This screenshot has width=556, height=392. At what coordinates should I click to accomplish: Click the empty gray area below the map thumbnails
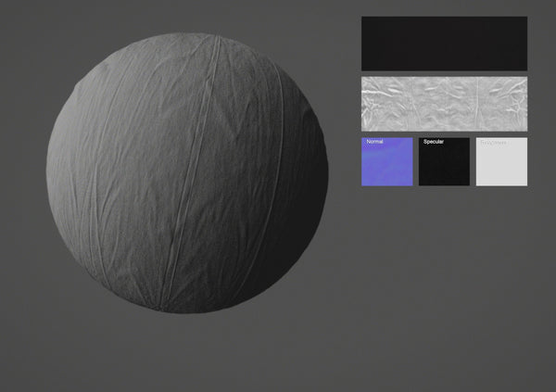[445, 278]
